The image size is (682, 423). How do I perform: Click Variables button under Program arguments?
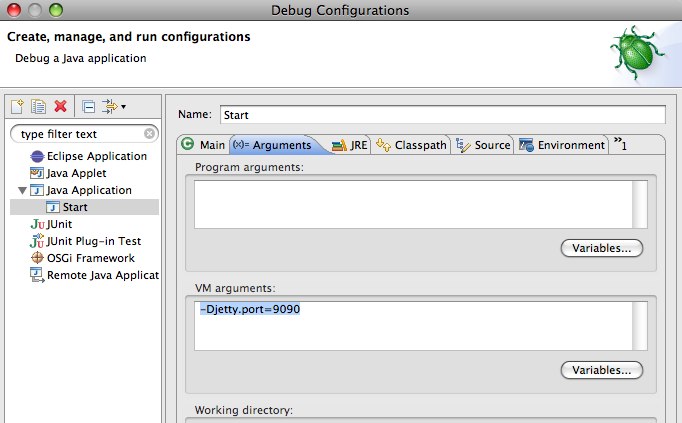coord(601,248)
